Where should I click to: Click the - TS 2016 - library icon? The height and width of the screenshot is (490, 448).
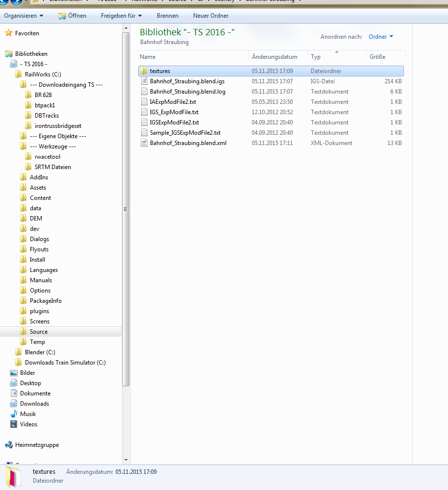(x=13, y=64)
